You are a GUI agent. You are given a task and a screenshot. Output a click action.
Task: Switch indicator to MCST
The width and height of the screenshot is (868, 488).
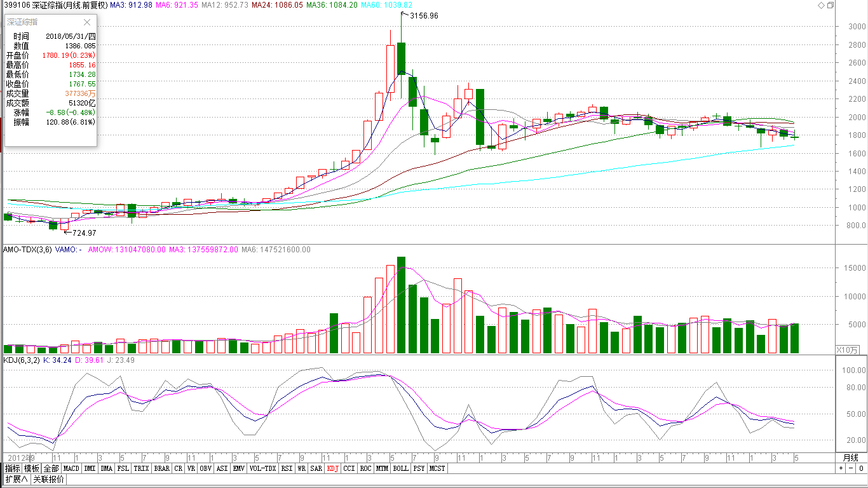tap(437, 468)
